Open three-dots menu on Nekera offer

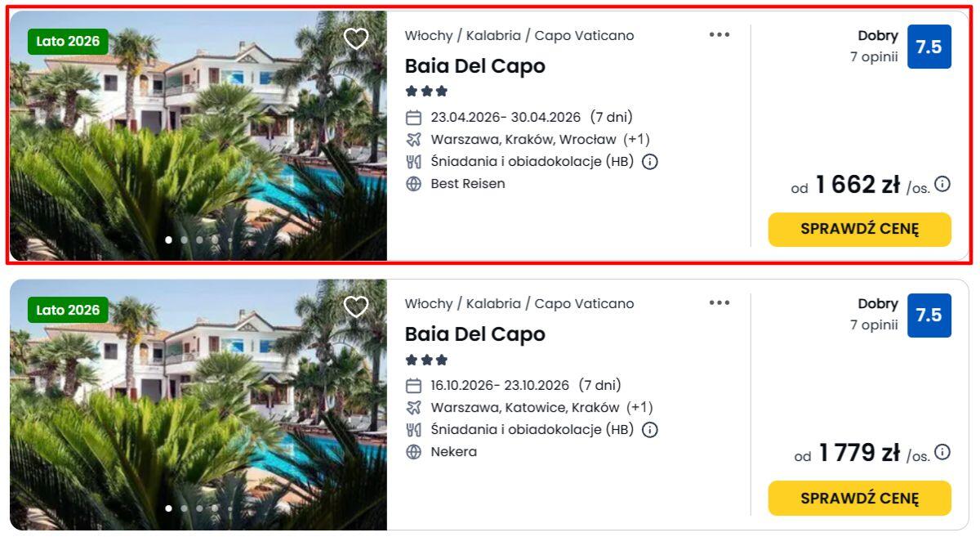[x=719, y=302]
